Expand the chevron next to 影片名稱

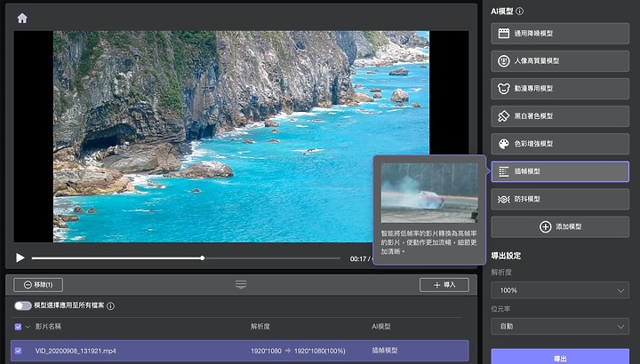(28, 327)
